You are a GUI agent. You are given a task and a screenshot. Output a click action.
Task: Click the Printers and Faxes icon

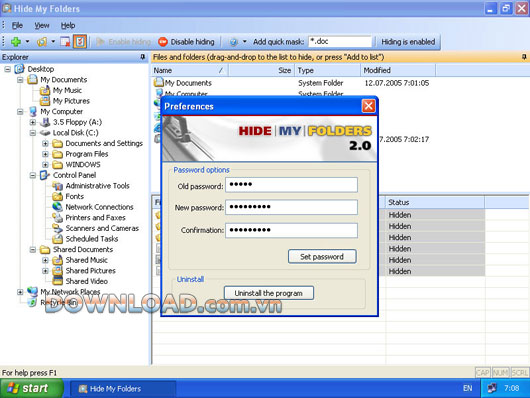pyautogui.click(x=57, y=217)
